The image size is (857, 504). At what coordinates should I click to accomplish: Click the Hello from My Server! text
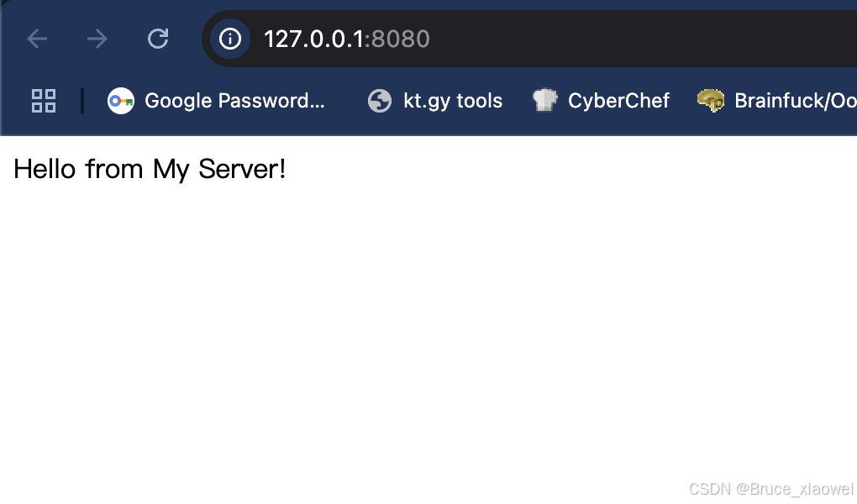pyautogui.click(x=150, y=169)
